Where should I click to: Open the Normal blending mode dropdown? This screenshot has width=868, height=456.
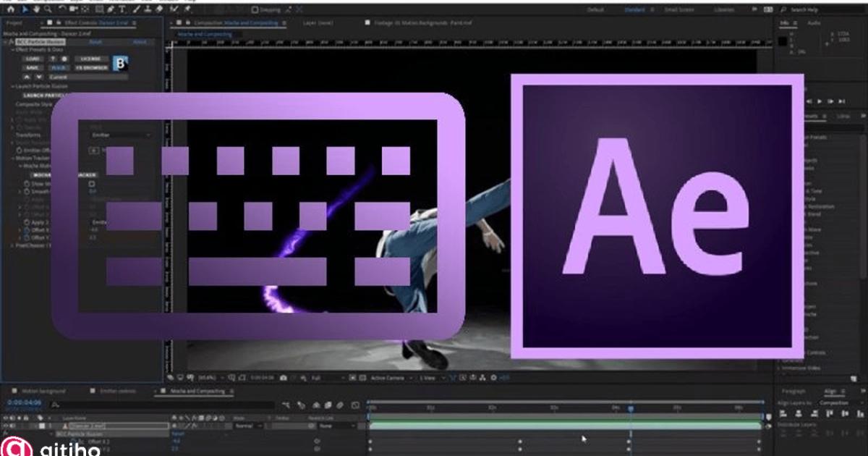point(249,426)
